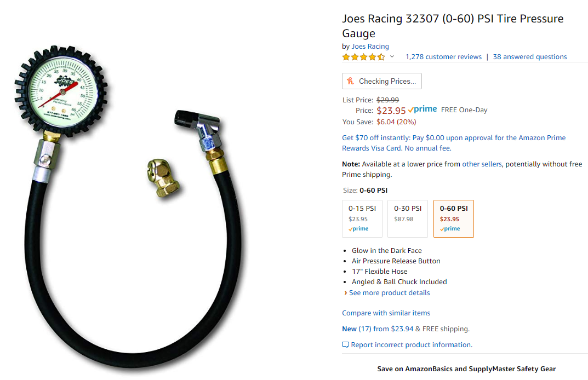
Task: Select the 0-15 PSI size option
Action: [x=362, y=218]
